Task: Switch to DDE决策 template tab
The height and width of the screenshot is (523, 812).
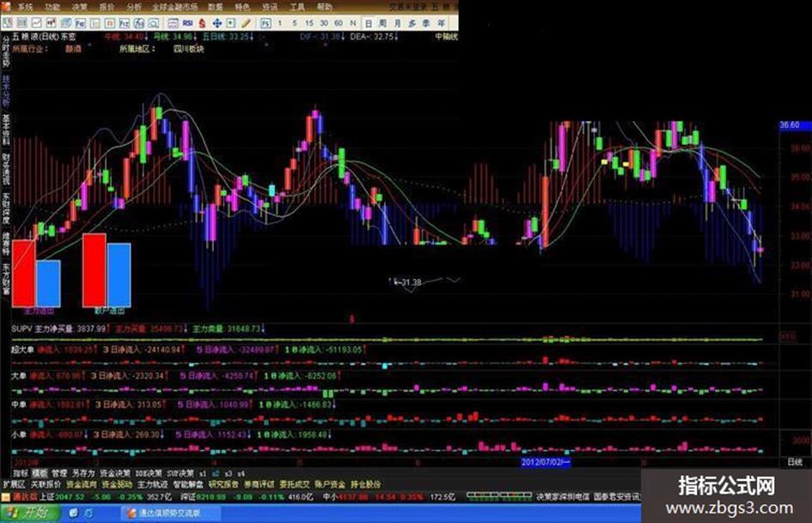Action: pos(149,473)
